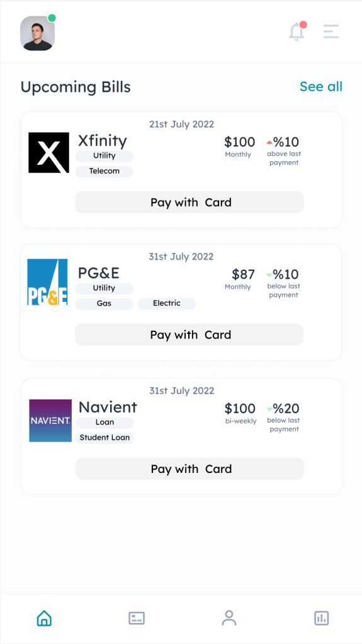Pay the PG&E bill with card

(189, 335)
